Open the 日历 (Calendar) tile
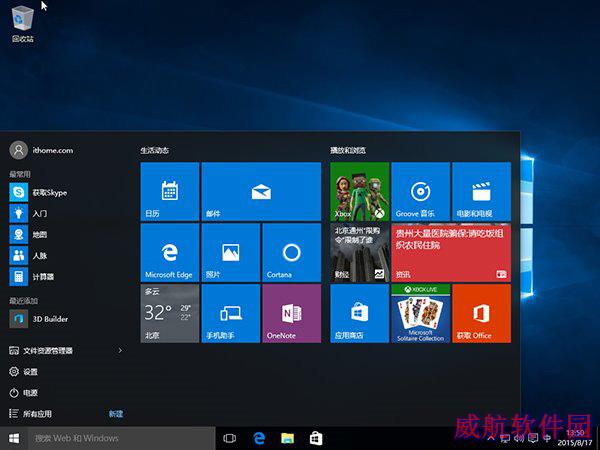600x450 pixels. coord(170,191)
